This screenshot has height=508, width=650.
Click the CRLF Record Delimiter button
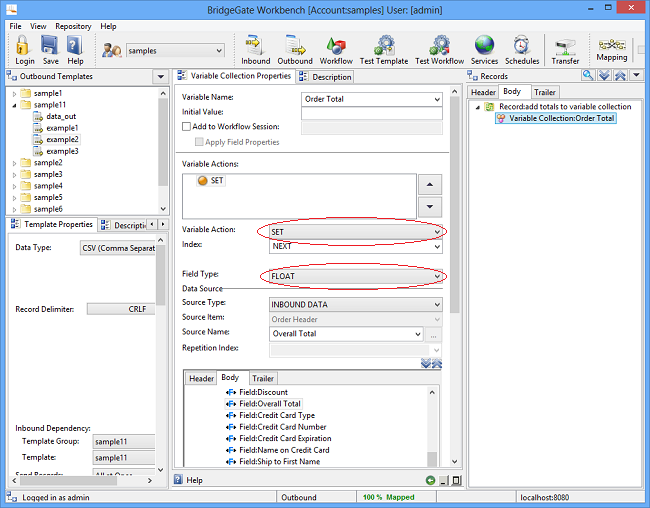click(x=120, y=309)
